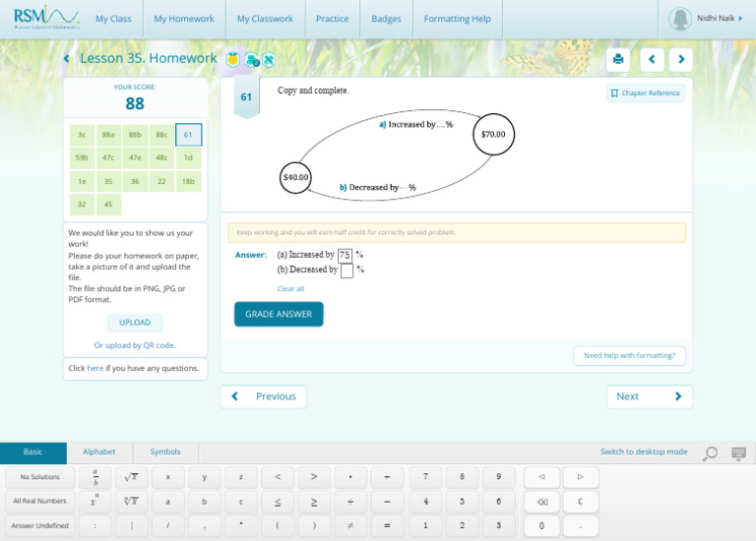Click the computer icon next to lesson title
The height and width of the screenshot is (541, 756).
click(x=252, y=60)
